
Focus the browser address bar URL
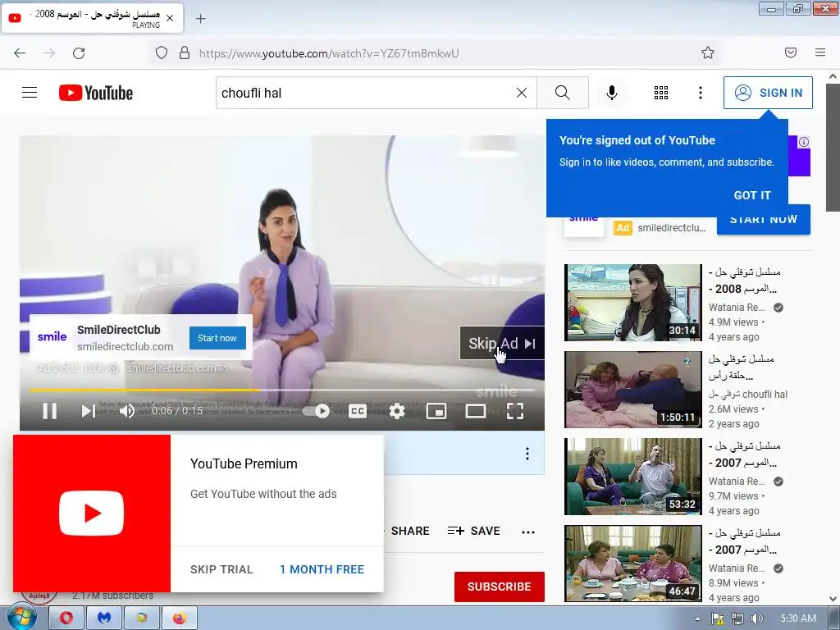pyautogui.click(x=329, y=53)
